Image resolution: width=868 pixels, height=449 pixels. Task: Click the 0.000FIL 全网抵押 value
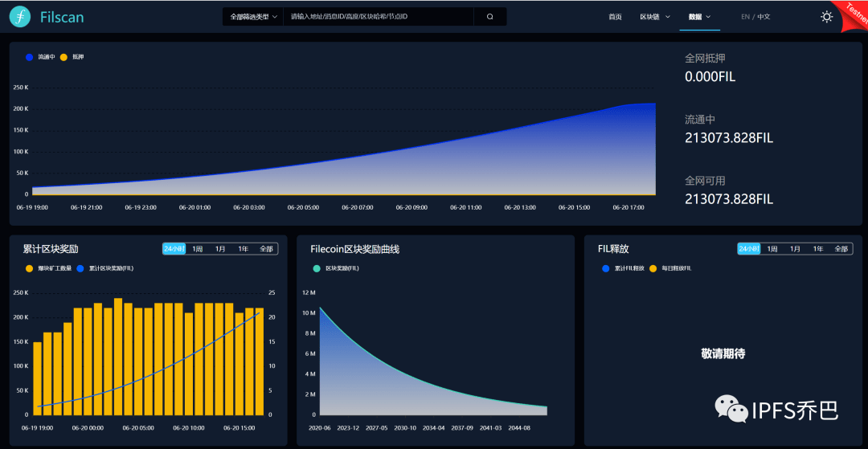point(710,76)
